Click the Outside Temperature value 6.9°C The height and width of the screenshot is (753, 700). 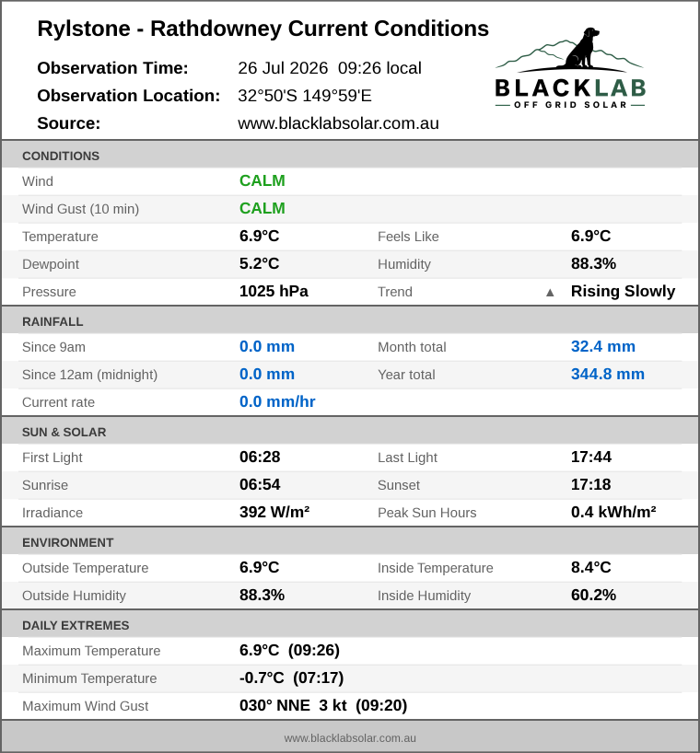260,568
